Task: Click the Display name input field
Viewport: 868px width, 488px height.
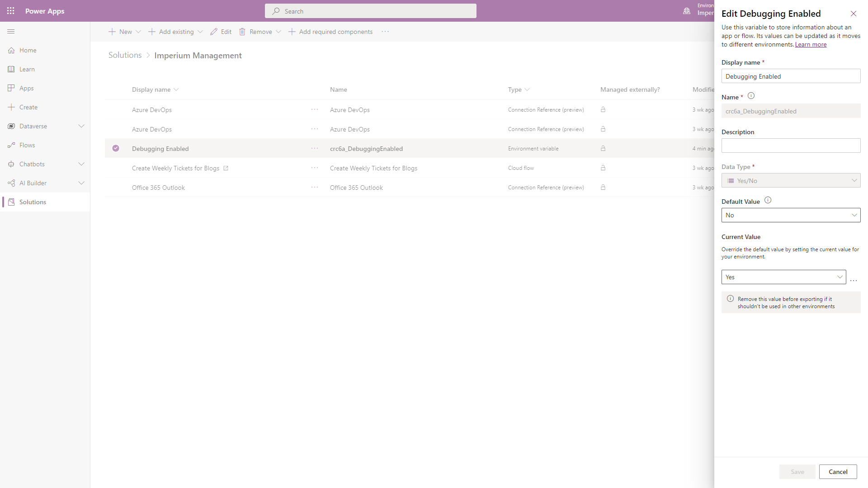Action: point(791,75)
